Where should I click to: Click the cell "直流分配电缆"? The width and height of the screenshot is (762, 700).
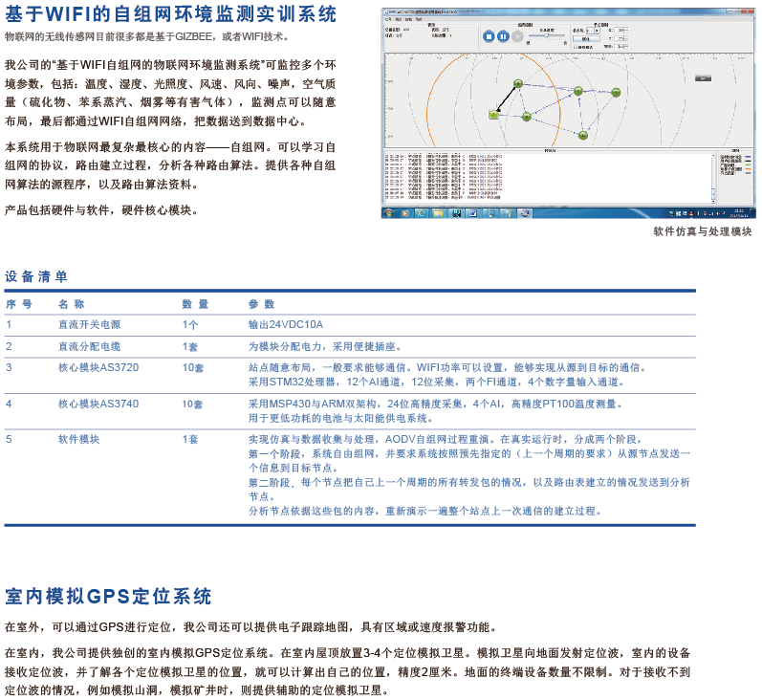90,346
